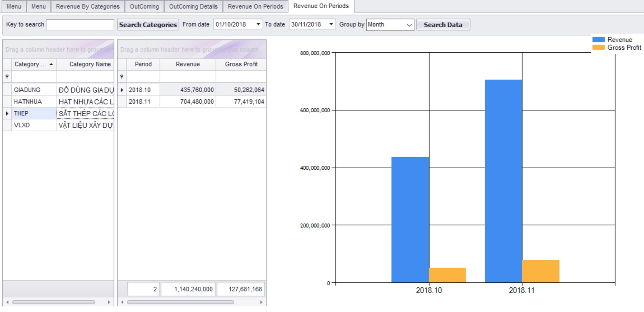Screen dimensions: 644x312
Task: Select the 2018.11 period cell
Action: click(143, 102)
